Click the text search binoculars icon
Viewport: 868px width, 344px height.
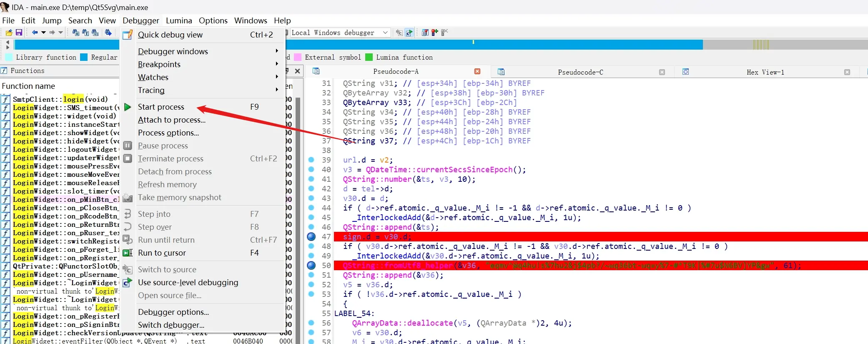click(85, 33)
